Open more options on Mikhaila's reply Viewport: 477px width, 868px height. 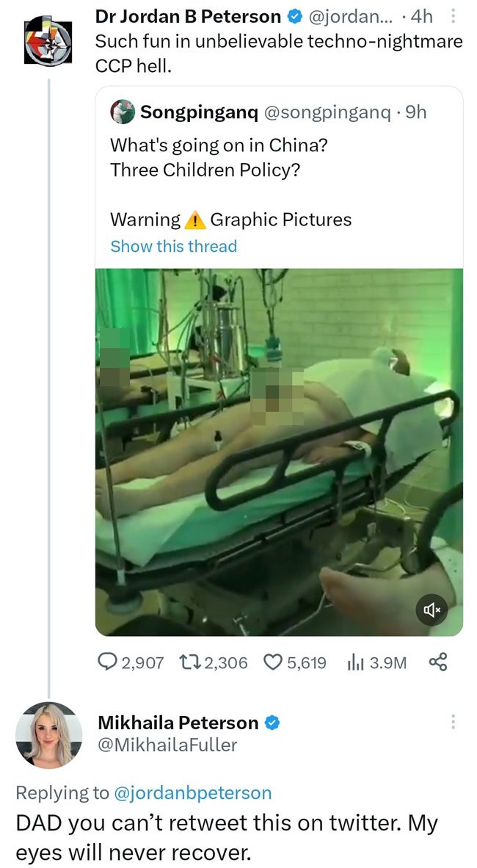(454, 723)
